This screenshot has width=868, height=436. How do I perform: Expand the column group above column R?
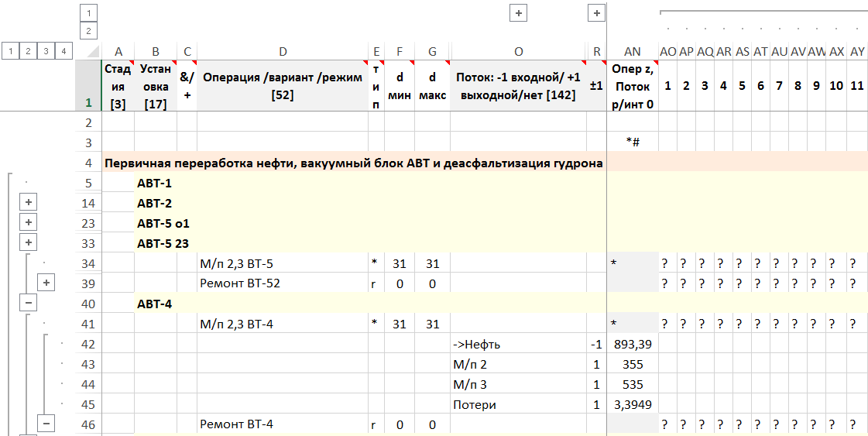pyautogui.click(x=596, y=13)
